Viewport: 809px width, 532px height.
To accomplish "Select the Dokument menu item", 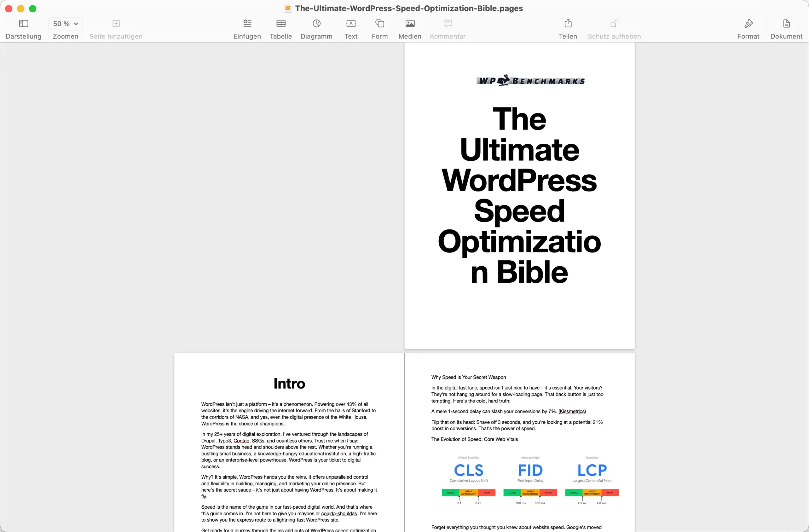I will 786,28.
